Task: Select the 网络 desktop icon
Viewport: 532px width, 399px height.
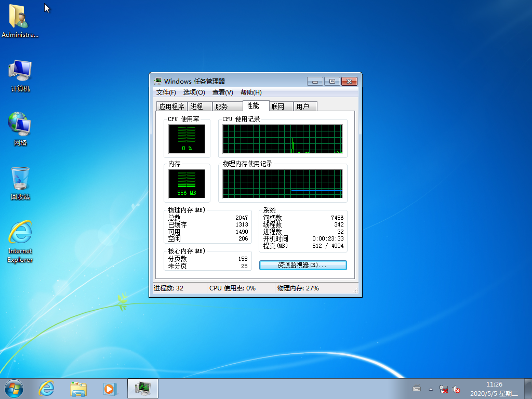Action: [20, 129]
